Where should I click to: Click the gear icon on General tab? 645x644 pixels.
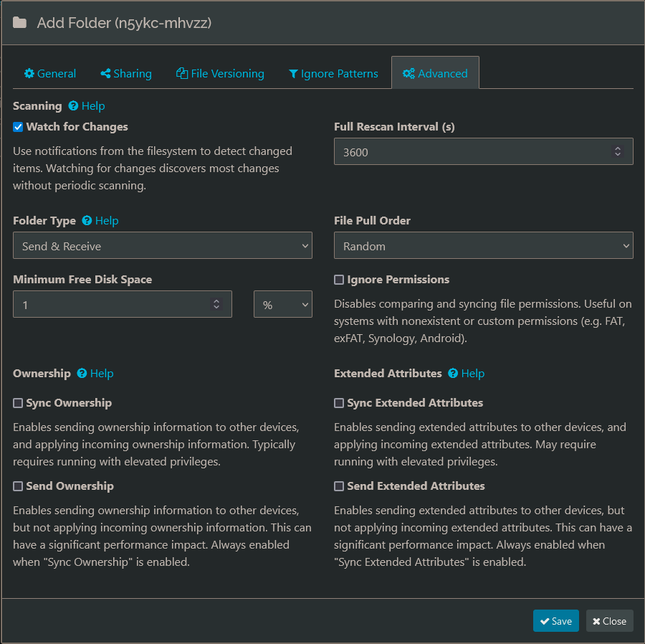(x=29, y=74)
